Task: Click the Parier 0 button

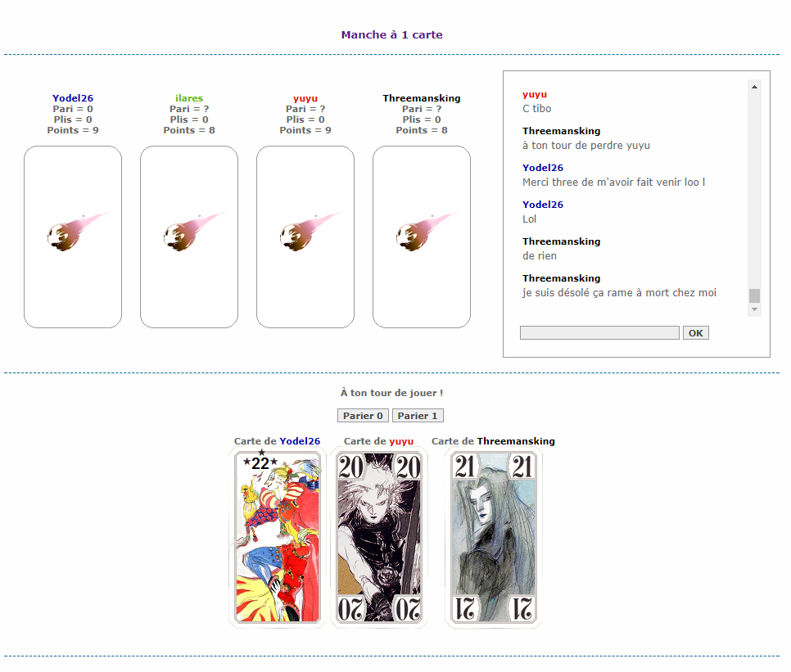Action: coord(363,416)
